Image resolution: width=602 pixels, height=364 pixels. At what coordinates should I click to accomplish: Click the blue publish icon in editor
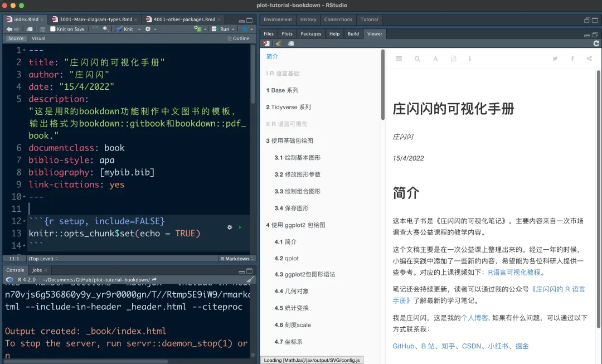244,29
